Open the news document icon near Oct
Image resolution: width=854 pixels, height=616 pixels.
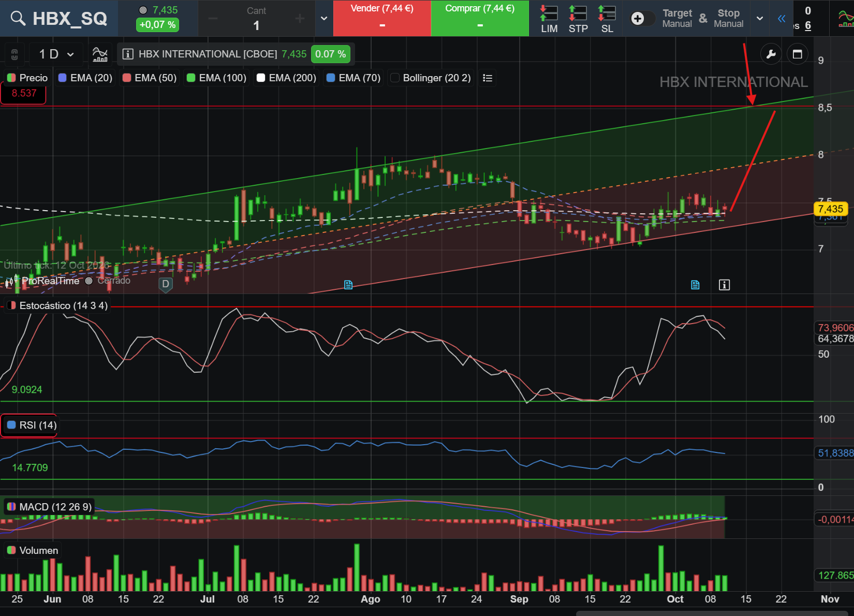(x=695, y=285)
